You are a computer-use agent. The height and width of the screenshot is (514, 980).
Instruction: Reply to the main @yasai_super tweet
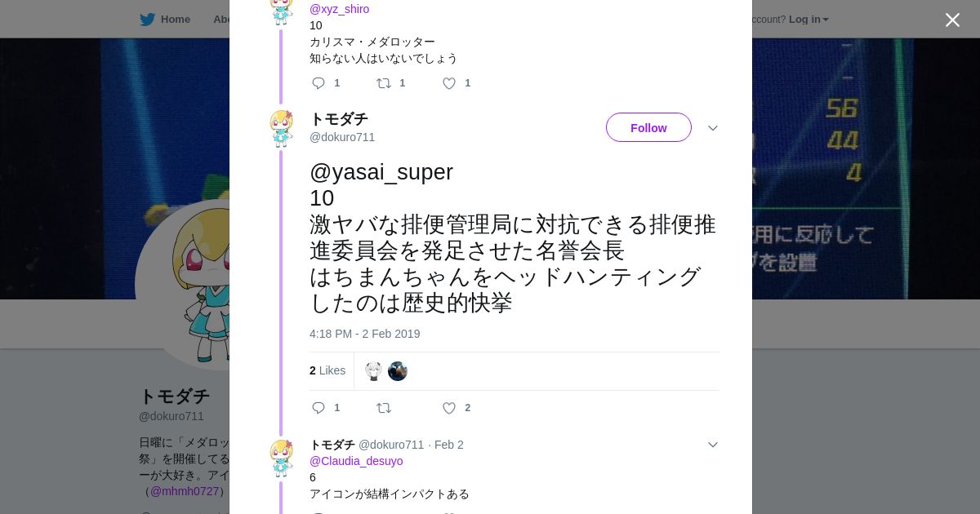318,408
